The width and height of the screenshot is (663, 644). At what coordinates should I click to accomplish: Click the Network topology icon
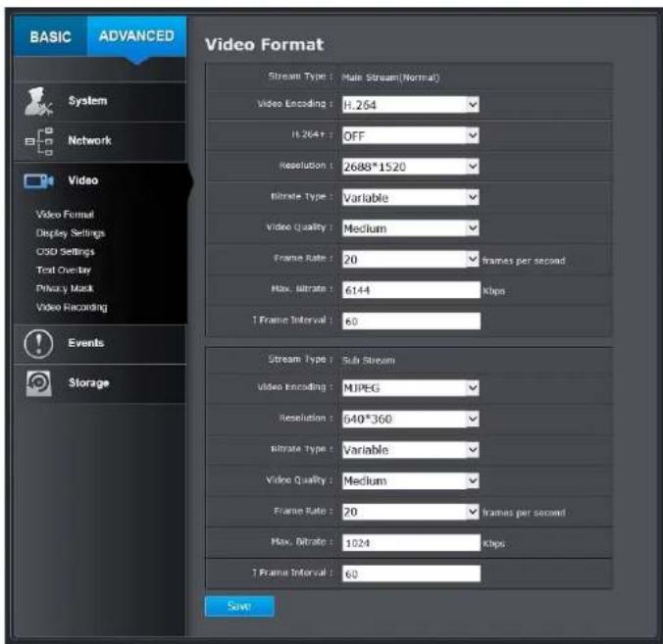39,141
